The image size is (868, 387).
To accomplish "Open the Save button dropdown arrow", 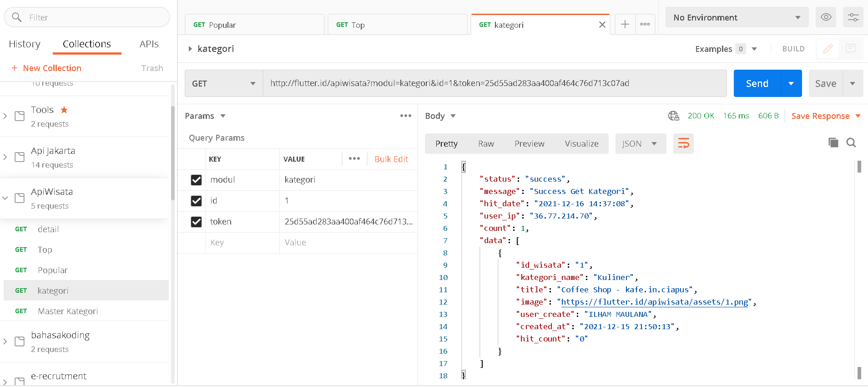I will tap(853, 83).
